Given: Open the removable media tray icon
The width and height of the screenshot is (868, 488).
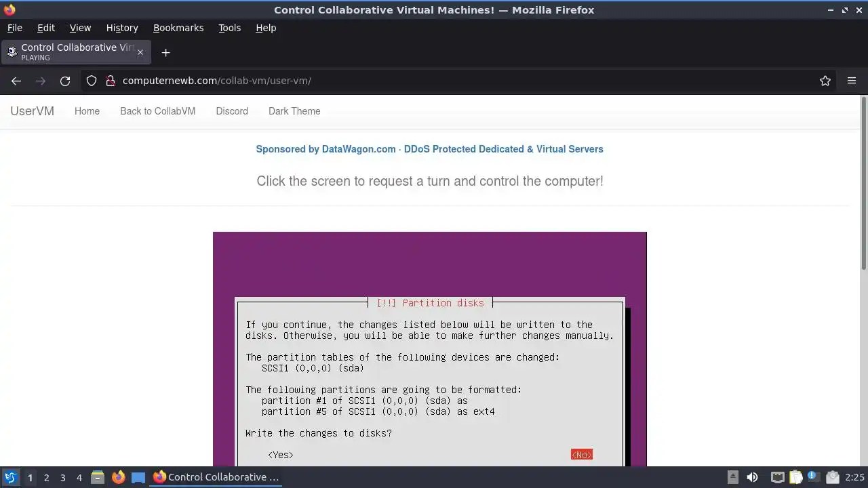Looking at the screenshot, I should tap(732, 477).
